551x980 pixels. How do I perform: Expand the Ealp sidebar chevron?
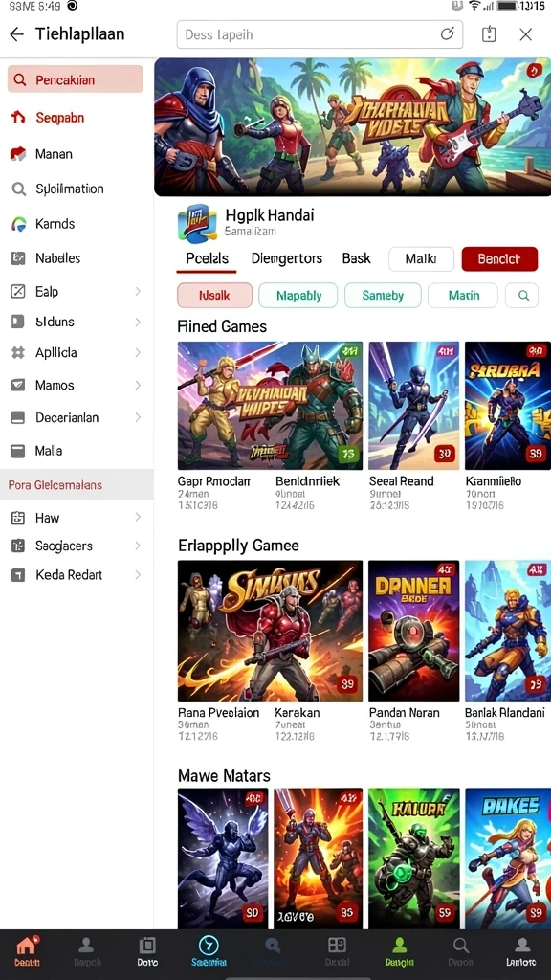(x=138, y=291)
